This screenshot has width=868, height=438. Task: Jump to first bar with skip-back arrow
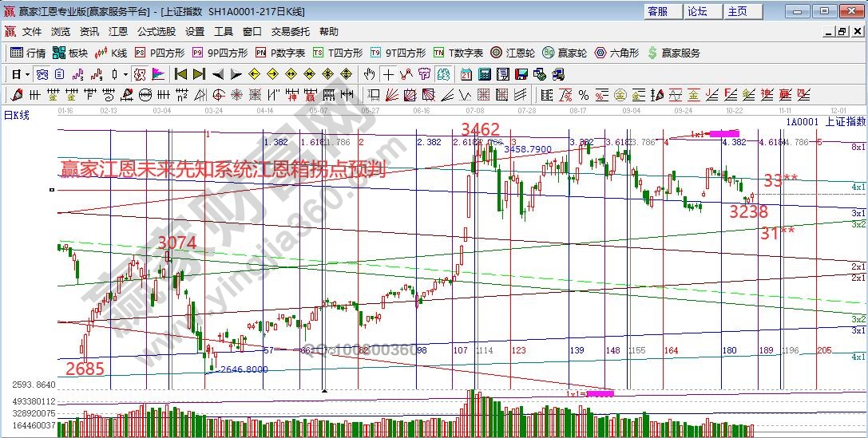tap(180, 74)
